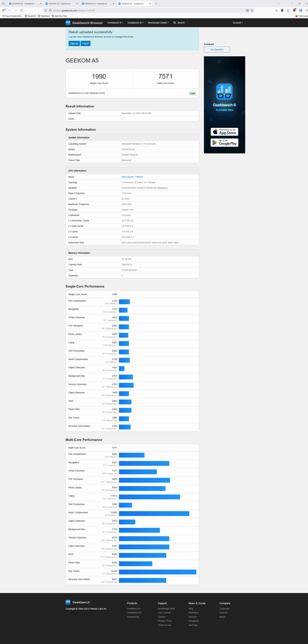Switch to the first GEEKOM A5 tab
The image size is (308, 644).
click(23, 4)
